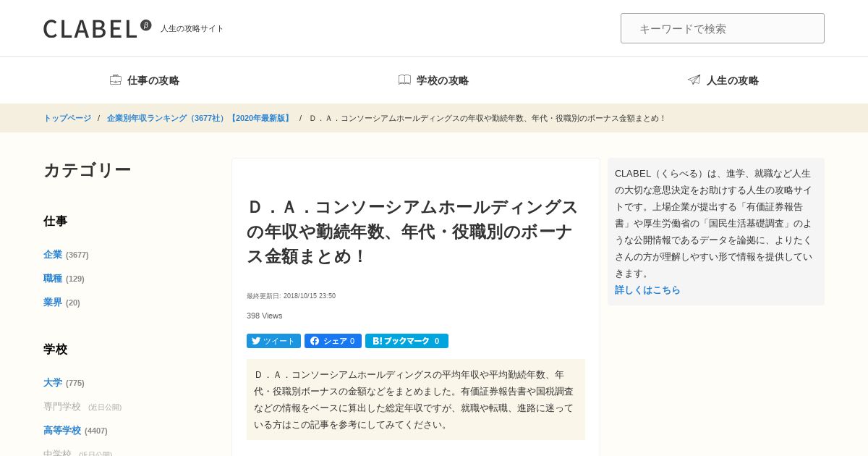Click the open book icon for 学校の攻略

click(x=404, y=80)
